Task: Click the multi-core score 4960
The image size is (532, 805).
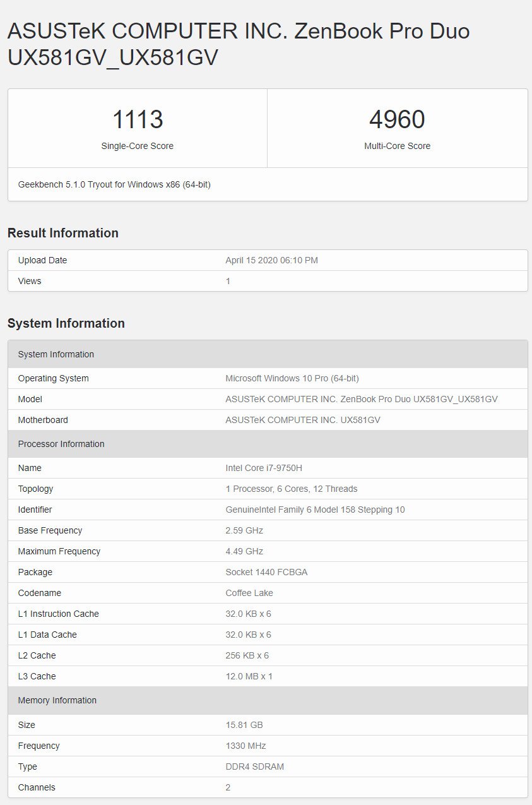Action: click(397, 119)
